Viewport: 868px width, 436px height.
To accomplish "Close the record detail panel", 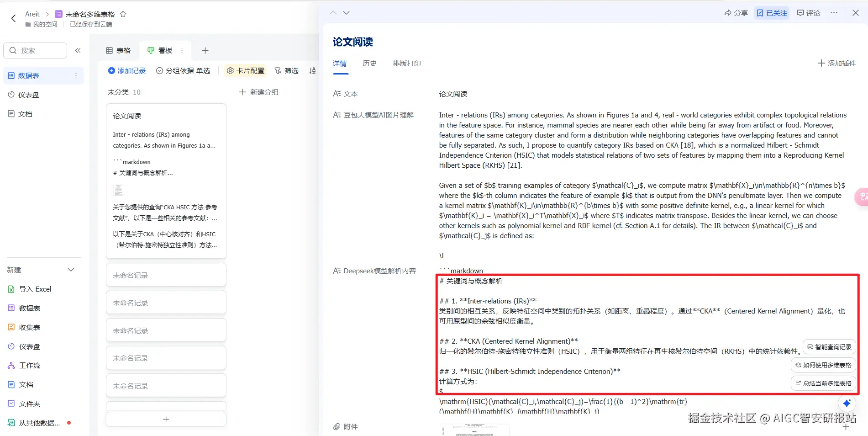I will point(856,13).
